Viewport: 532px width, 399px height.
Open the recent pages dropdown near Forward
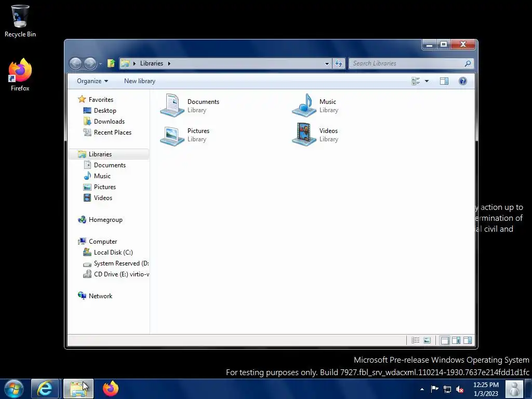point(101,64)
